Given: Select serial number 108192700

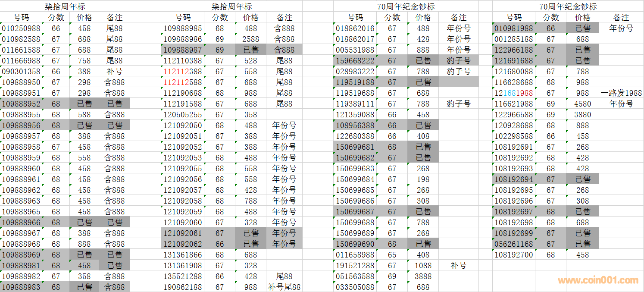Looking at the screenshot, I should 513,255.
